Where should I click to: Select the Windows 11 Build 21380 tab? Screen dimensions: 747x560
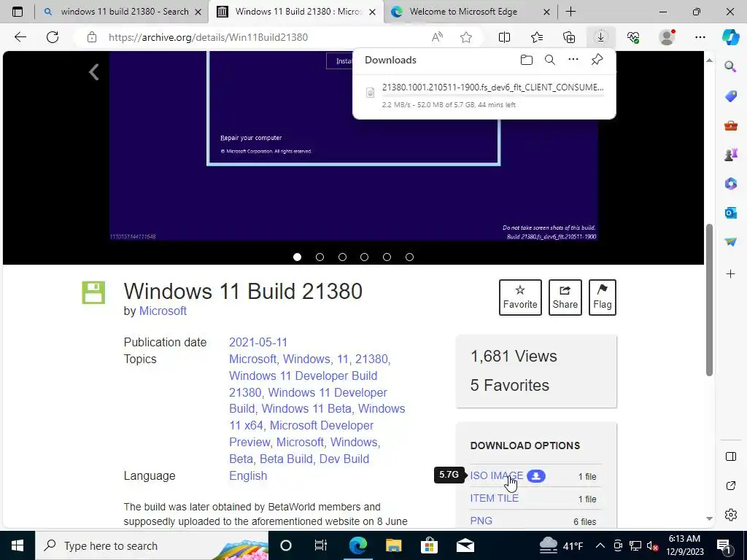click(x=296, y=12)
